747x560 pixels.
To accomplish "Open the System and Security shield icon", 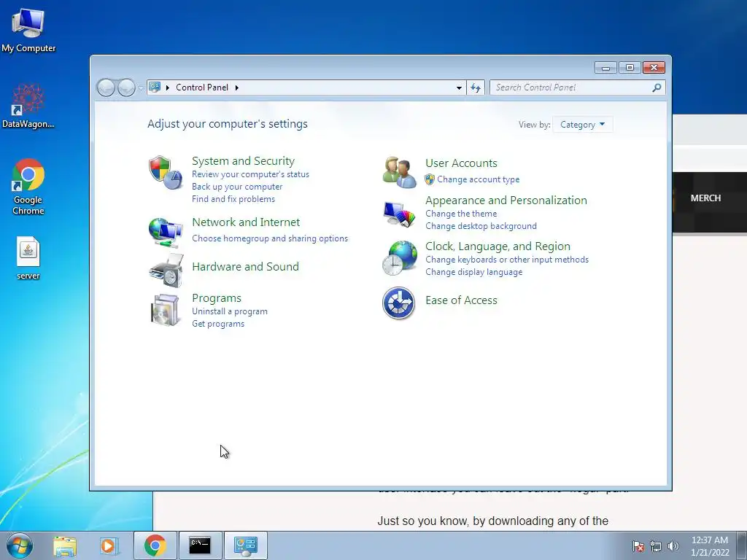I will pyautogui.click(x=166, y=172).
